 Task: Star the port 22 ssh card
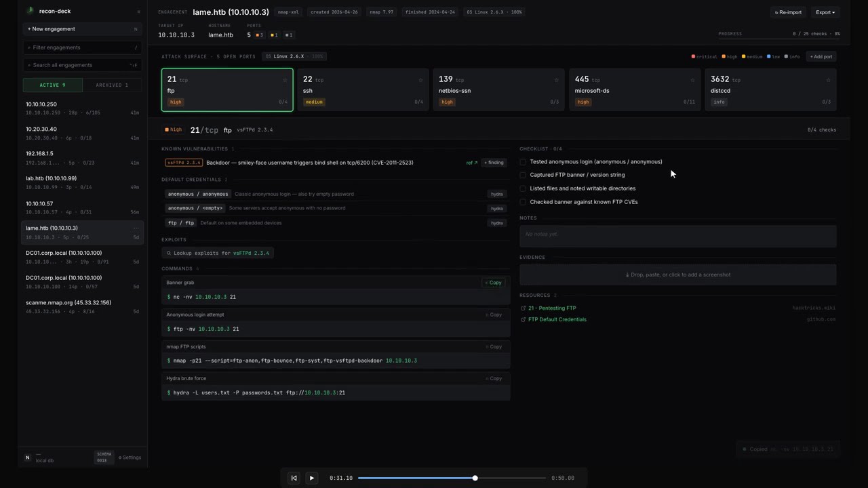coord(420,80)
